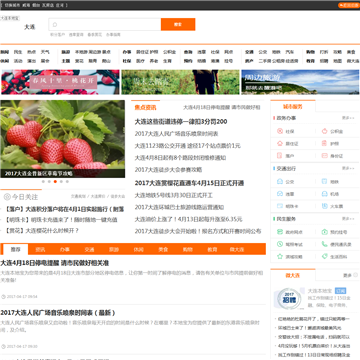The image size is (360, 360).
Task: Expand 更多 next to 政务办事
Action: point(348,118)
